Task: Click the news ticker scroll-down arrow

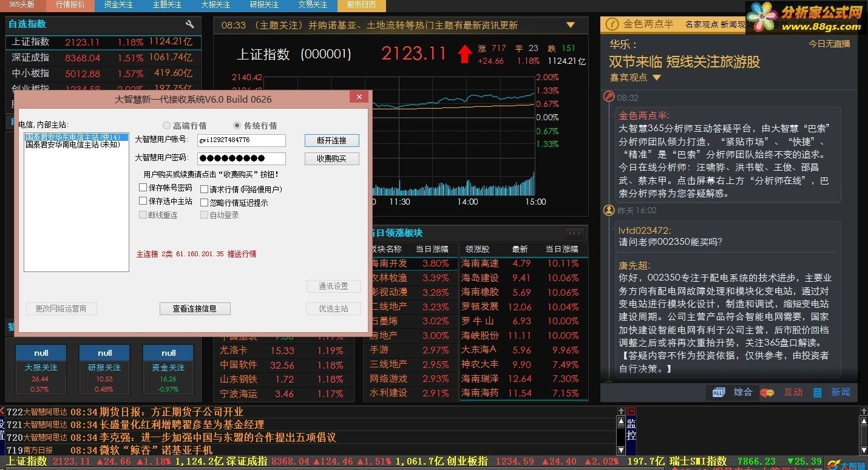Action: [x=620, y=450]
